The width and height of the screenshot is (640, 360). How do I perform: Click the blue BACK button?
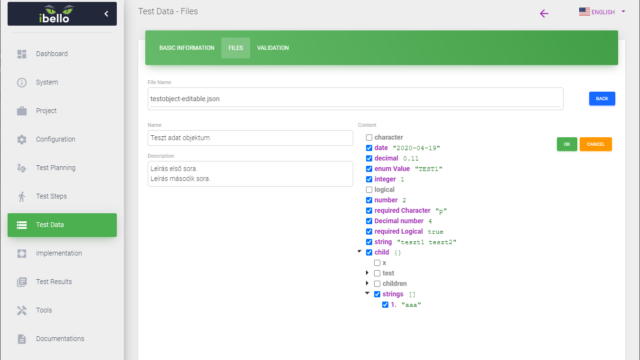(x=602, y=98)
